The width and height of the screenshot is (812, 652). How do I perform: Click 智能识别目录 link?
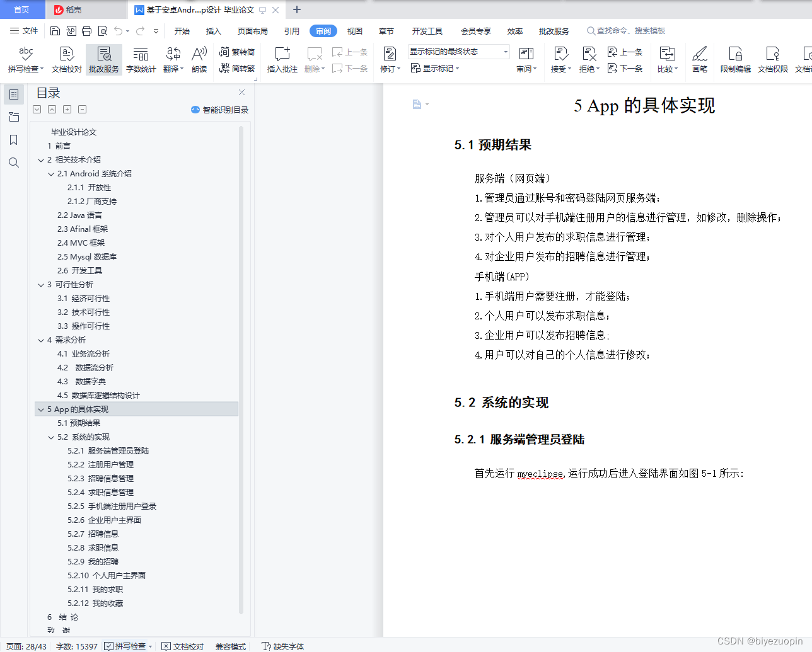pyautogui.click(x=219, y=110)
